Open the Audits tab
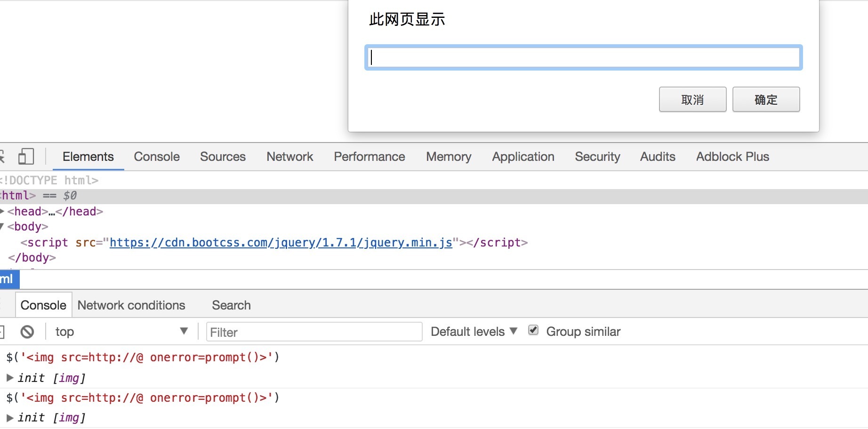Image resolution: width=868 pixels, height=429 pixels. 658,157
